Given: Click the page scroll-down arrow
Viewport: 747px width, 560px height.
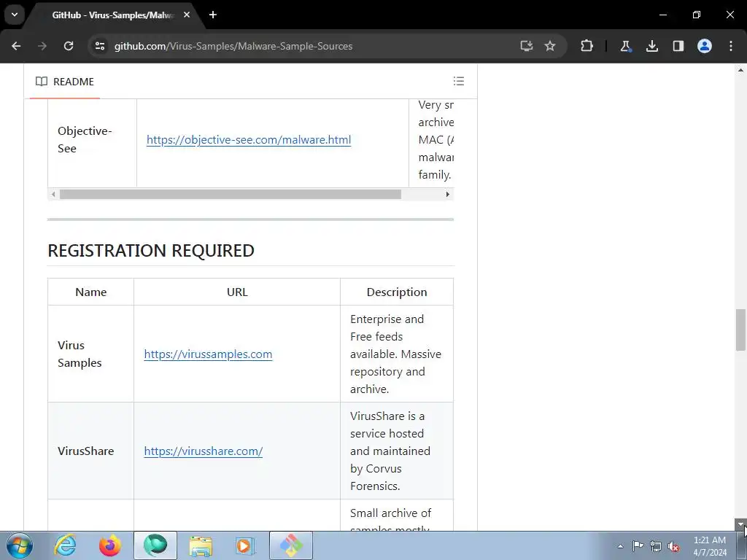Looking at the screenshot, I should point(740,524).
